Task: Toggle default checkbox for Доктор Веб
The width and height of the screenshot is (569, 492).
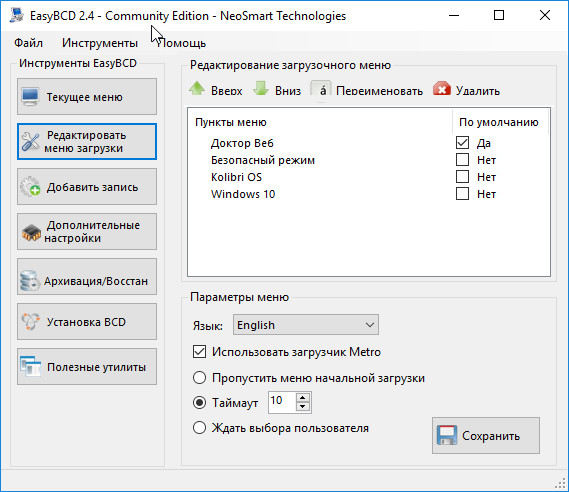Action: click(462, 143)
